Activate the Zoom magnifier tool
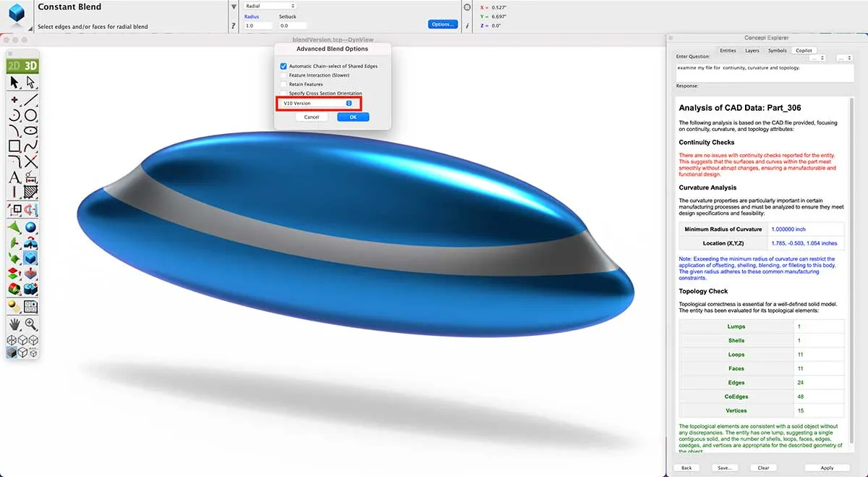This screenshot has width=868, height=477. pos(30,325)
